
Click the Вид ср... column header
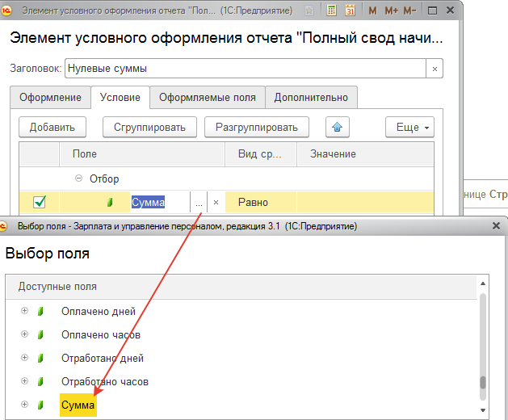click(x=261, y=154)
